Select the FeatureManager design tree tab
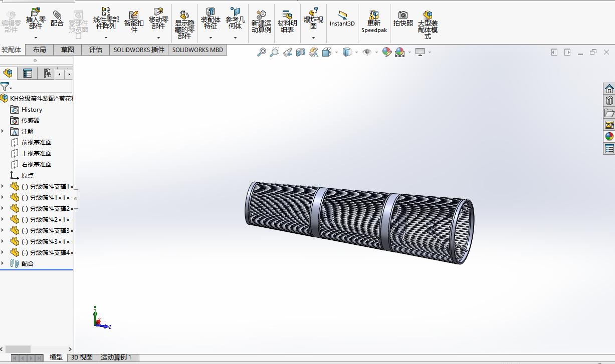The width and height of the screenshot is (615, 364). 8,74
